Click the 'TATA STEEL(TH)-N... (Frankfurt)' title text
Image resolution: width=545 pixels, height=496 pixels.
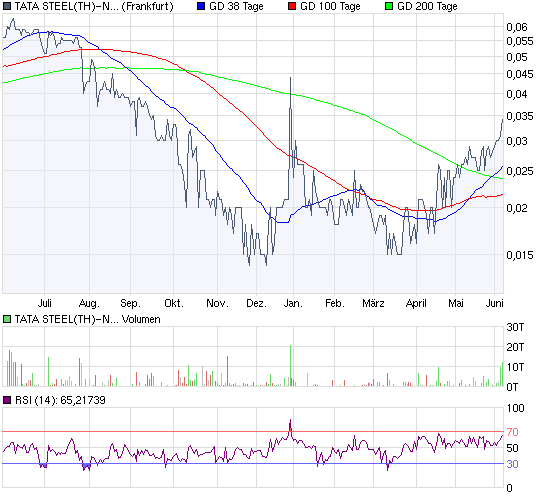94,6
